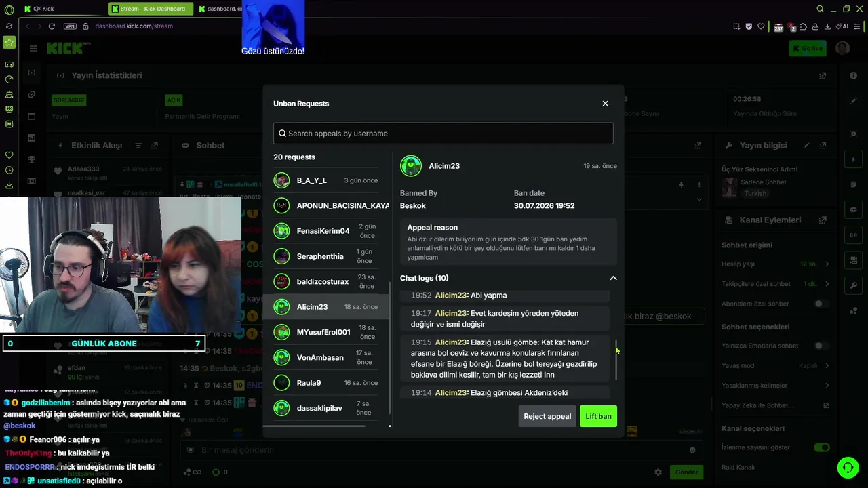Select B_A_Y_L unban request
Viewport: 868px width, 488px height.
326,180
